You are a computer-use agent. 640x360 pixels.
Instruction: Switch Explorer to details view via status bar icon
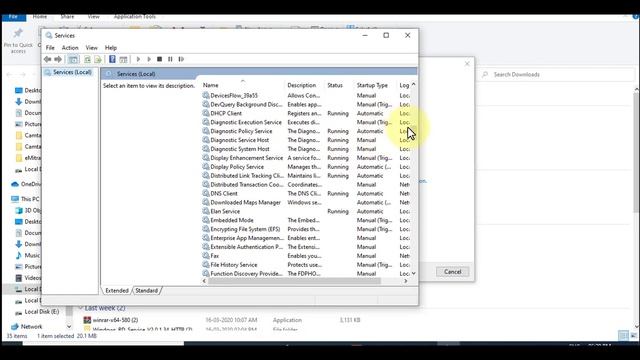coord(623,336)
